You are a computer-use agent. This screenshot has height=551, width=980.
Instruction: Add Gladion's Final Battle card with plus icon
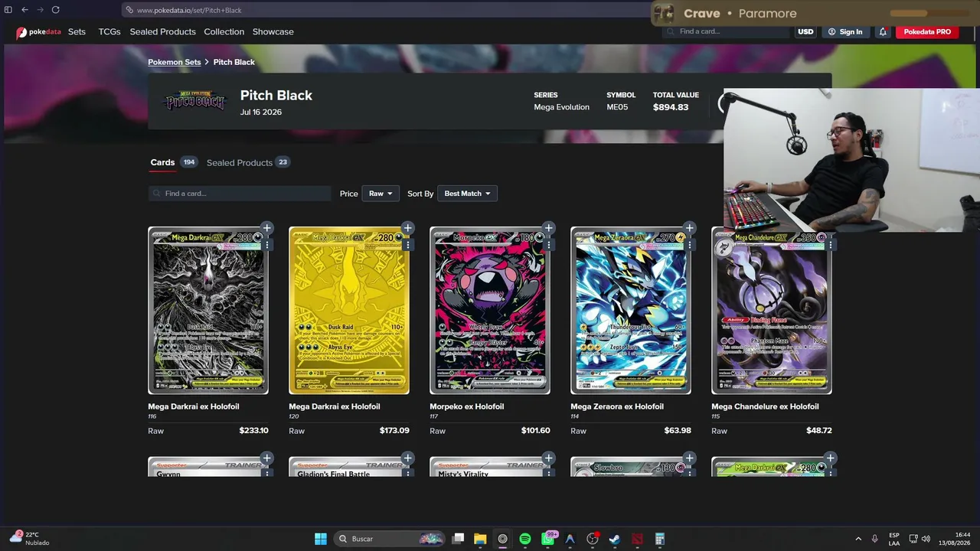(x=407, y=458)
